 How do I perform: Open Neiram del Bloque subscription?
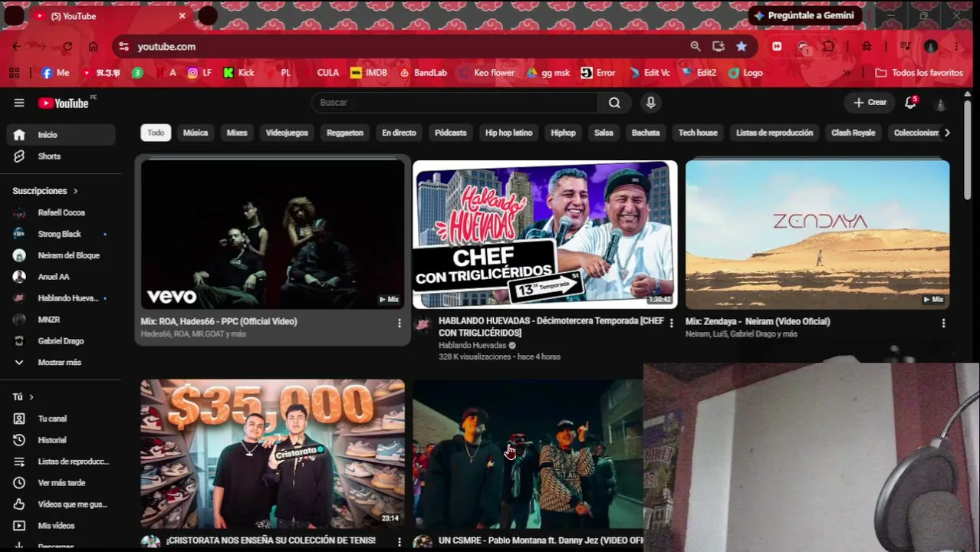point(61,255)
